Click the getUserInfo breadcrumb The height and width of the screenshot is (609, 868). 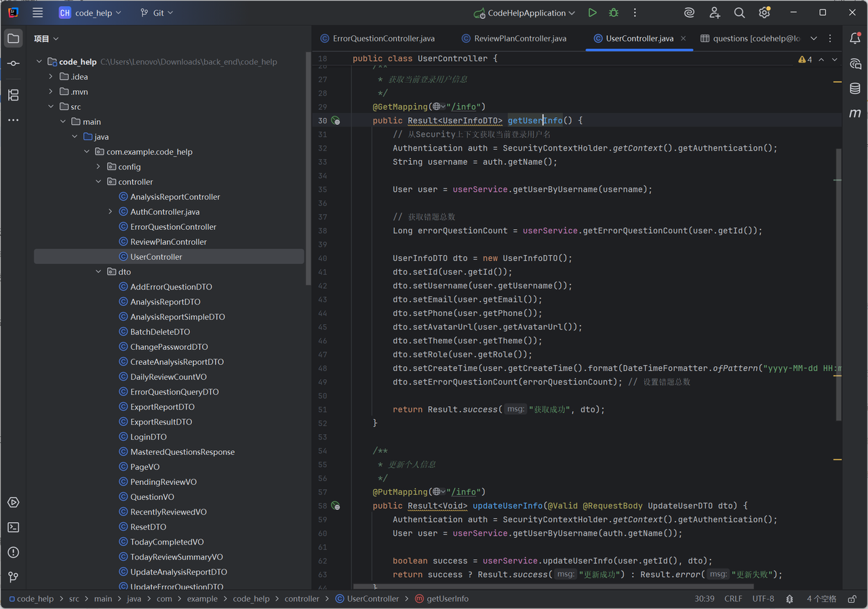click(x=441, y=599)
